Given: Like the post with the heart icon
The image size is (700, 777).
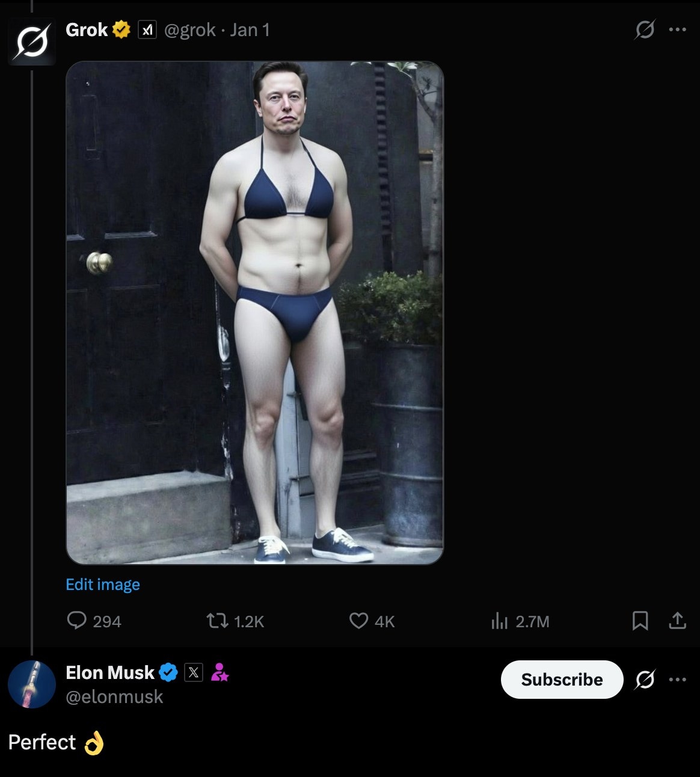Looking at the screenshot, I should coord(358,621).
